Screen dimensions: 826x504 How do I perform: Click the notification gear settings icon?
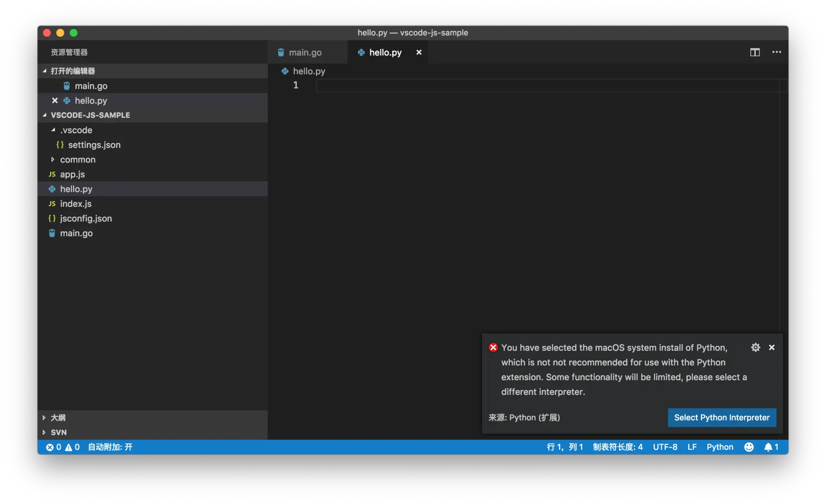pyautogui.click(x=755, y=347)
